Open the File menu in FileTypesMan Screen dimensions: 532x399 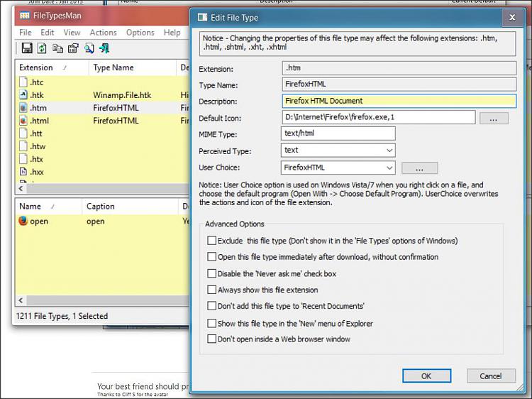click(26, 33)
